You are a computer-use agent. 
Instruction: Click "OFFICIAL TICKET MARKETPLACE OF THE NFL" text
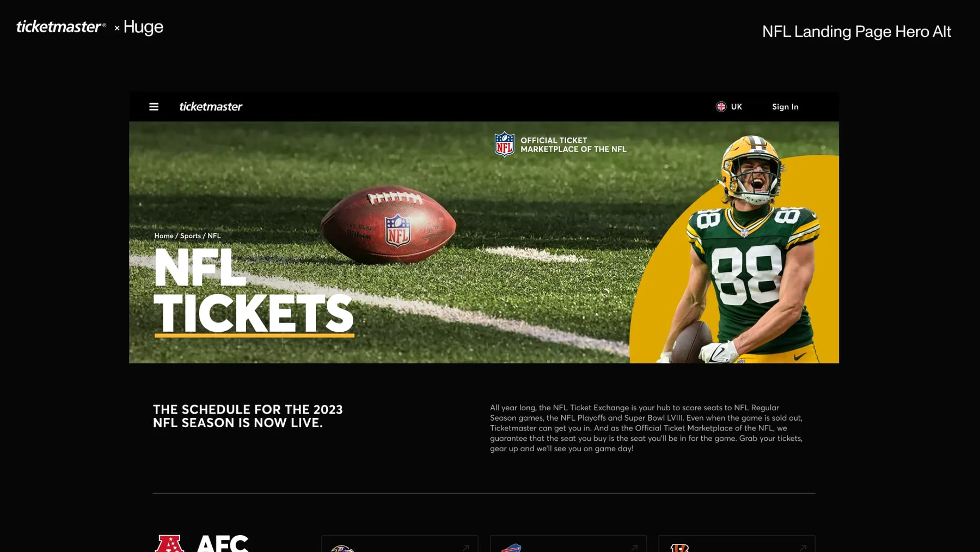(x=573, y=144)
